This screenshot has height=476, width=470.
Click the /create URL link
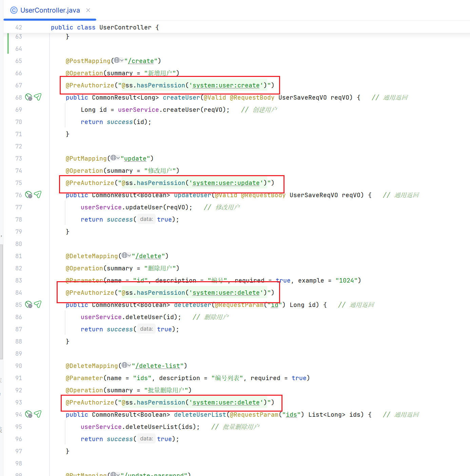pos(141,61)
